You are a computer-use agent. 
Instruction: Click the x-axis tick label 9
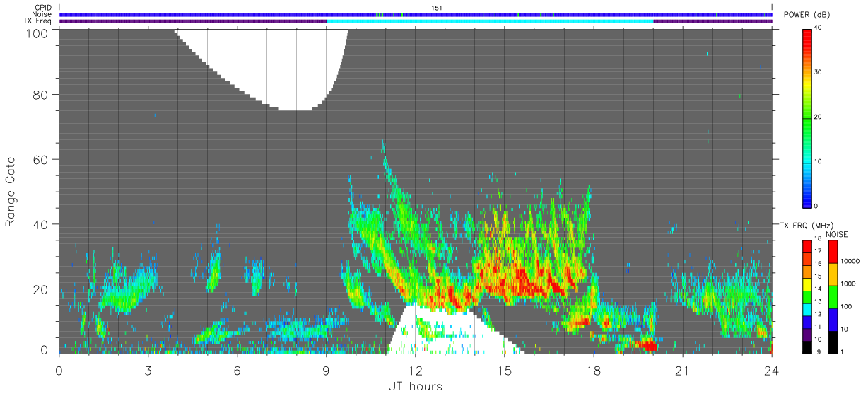(x=327, y=371)
